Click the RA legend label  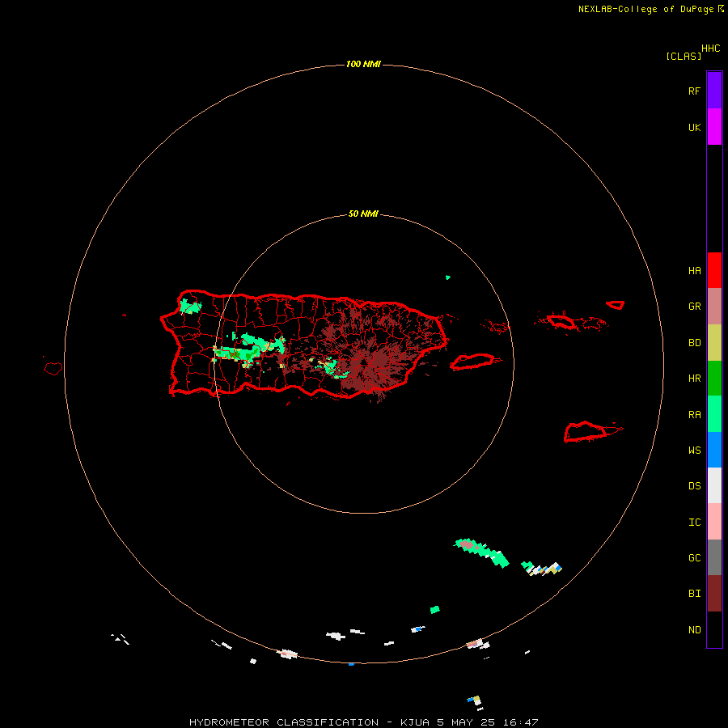click(694, 415)
